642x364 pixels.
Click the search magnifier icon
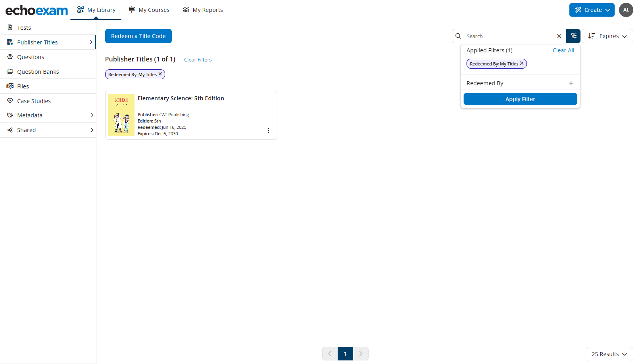tap(458, 36)
